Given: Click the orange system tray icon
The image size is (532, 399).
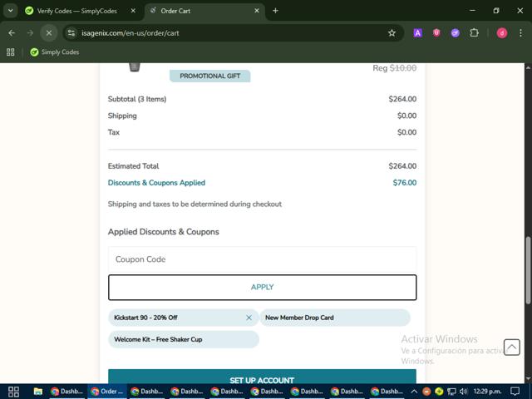Looking at the screenshot, I should (x=426, y=392).
